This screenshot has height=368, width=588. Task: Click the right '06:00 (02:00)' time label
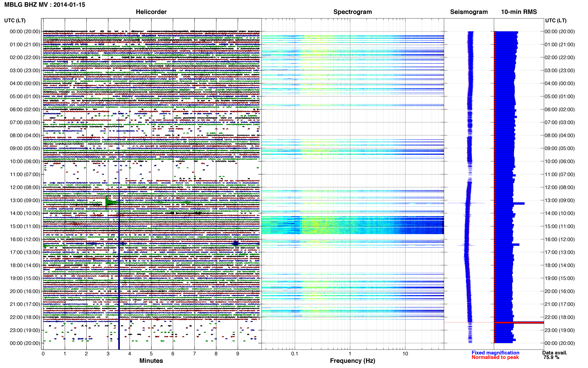point(560,109)
